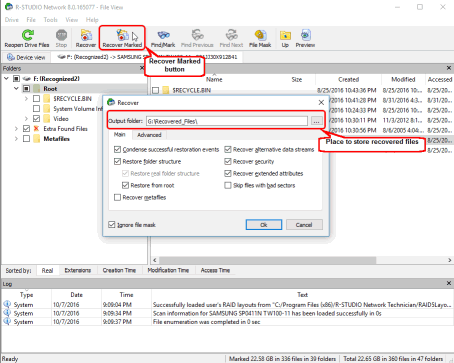Sort by Access Time tab
This screenshot has width=454, height=363.
215,270
